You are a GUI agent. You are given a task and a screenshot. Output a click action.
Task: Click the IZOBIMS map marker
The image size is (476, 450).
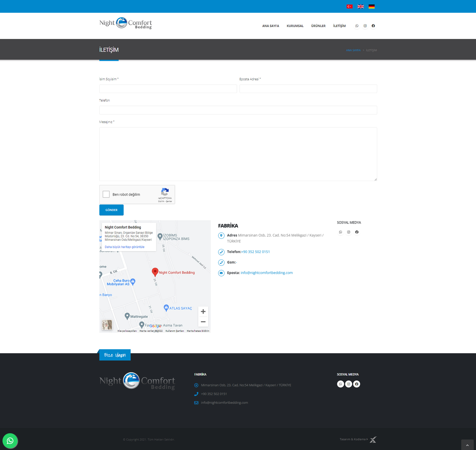160,237
